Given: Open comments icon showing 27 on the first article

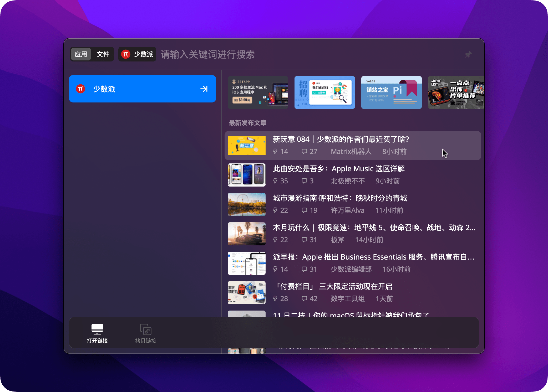Looking at the screenshot, I should point(304,152).
